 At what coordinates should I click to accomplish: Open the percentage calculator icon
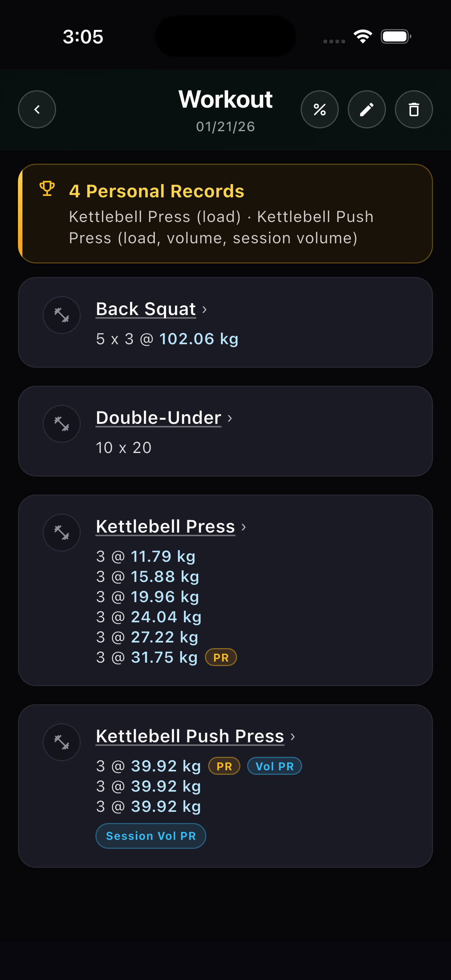coord(319,110)
